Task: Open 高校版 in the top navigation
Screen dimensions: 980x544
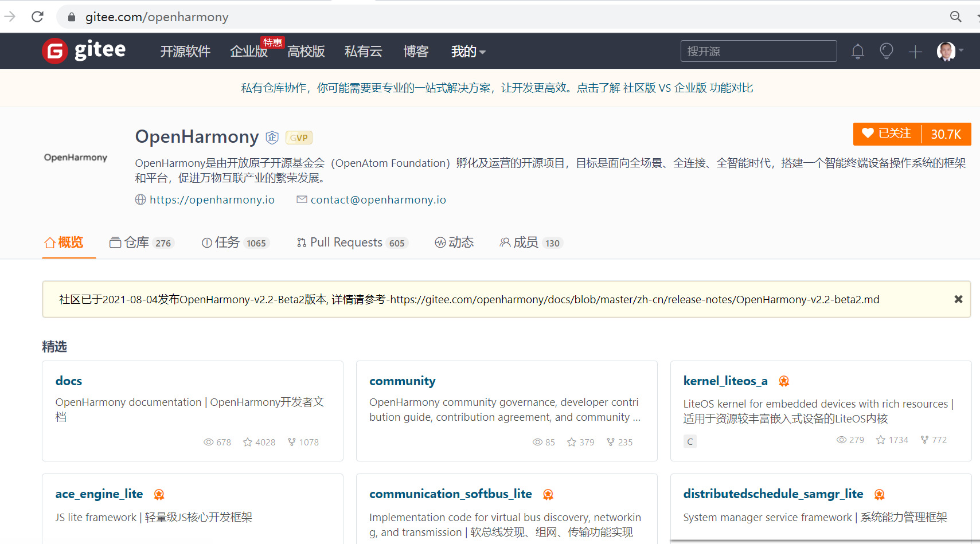Action: [x=306, y=52]
